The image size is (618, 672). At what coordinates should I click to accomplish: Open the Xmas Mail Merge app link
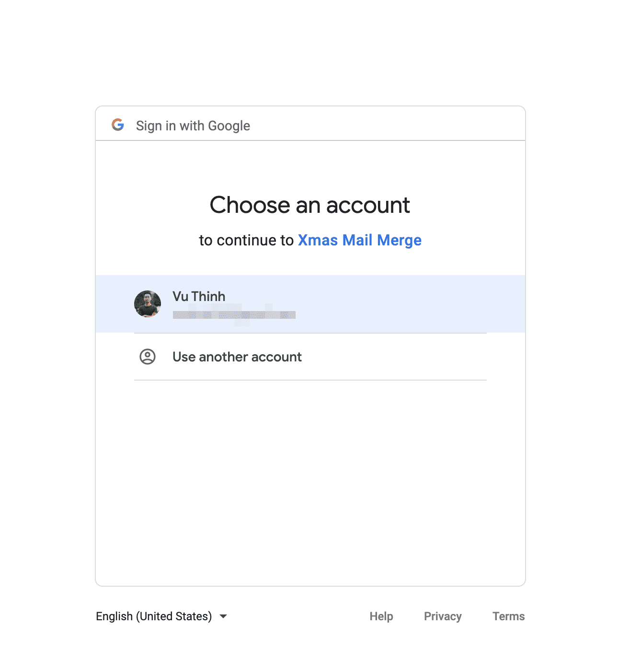coord(359,240)
